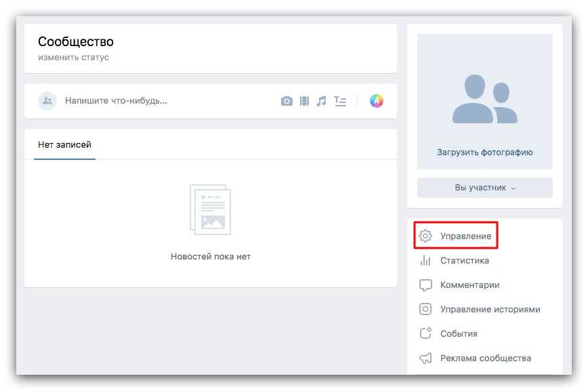Click the megaphone icon next to Реклама сообщества
Screen dimensions: 588x391
pyautogui.click(x=425, y=358)
